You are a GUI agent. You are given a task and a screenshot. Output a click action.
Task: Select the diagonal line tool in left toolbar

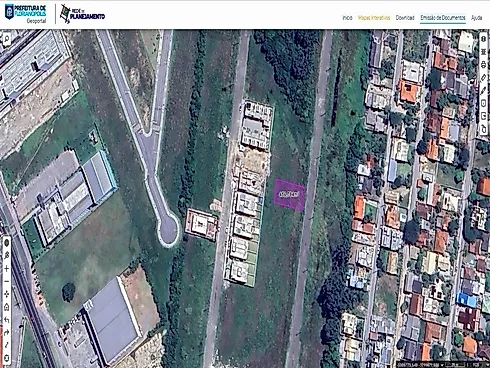pyautogui.click(x=6, y=345)
